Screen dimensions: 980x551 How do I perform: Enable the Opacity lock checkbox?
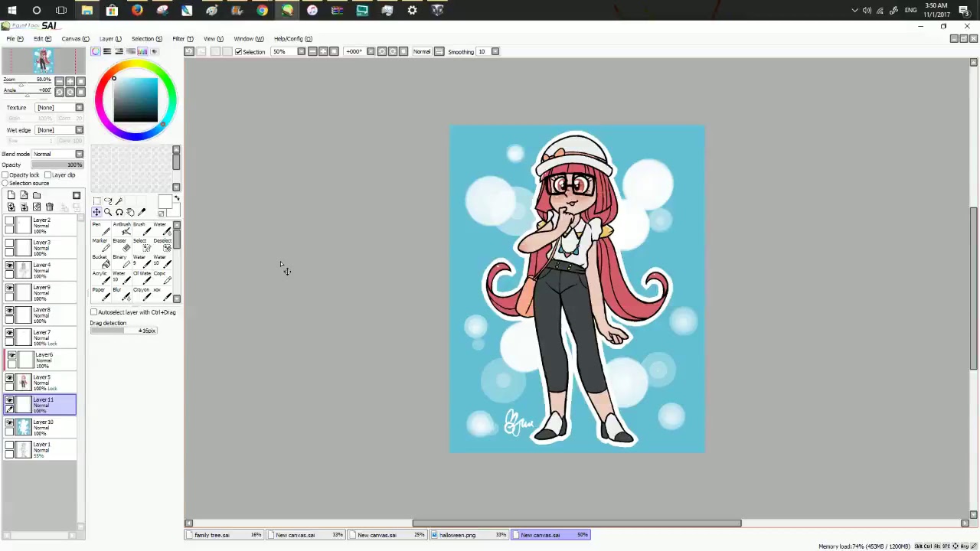click(x=5, y=175)
